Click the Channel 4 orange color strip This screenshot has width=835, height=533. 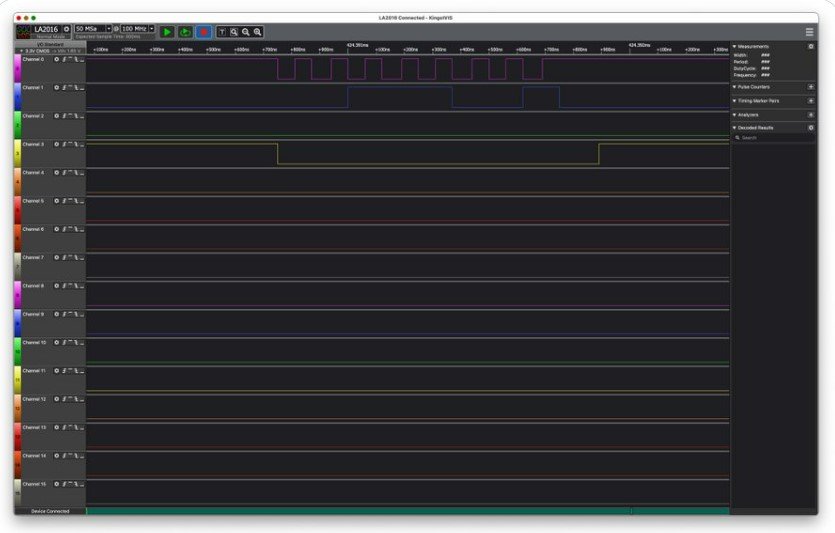(x=17, y=179)
